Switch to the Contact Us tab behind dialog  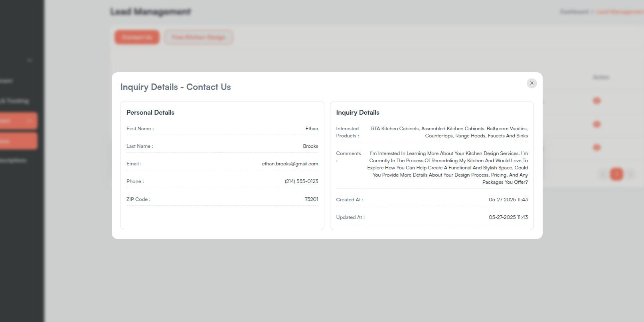coord(137,37)
